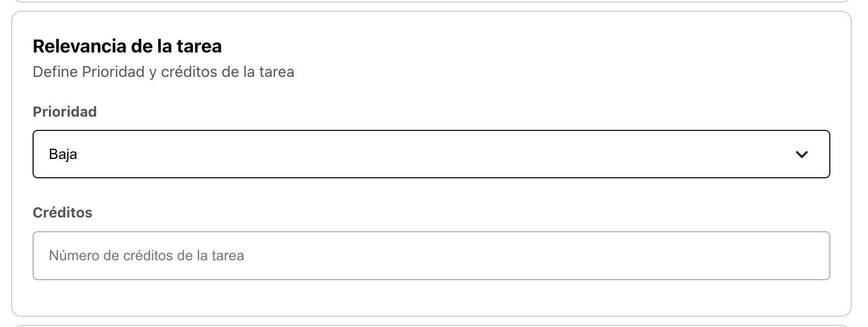
Task: Click the placeholder text in Créditos field
Action: coord(147,255)
